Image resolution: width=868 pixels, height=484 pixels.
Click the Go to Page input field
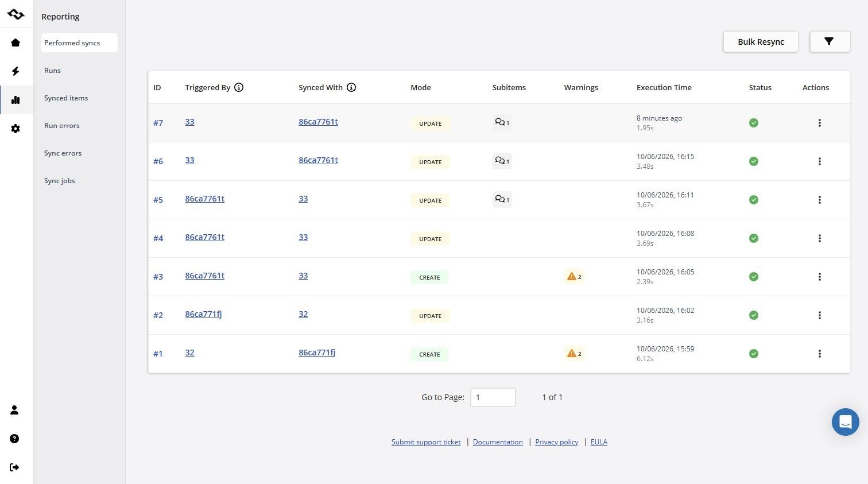(493, 397)
